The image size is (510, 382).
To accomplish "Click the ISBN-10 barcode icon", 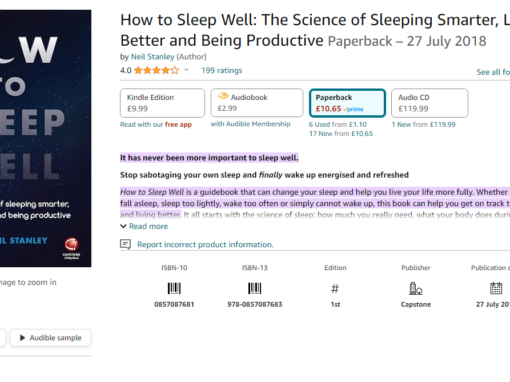I will point(174,288).
